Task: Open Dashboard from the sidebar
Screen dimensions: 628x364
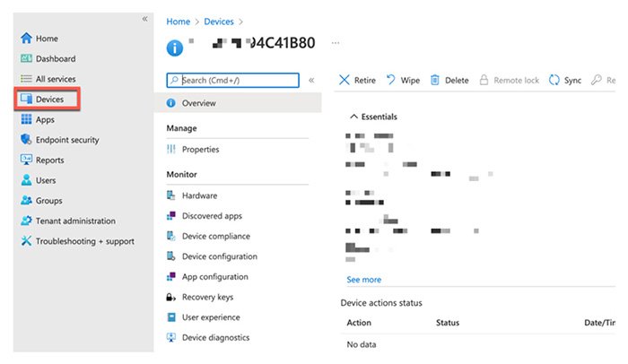Action: (26, 59)
